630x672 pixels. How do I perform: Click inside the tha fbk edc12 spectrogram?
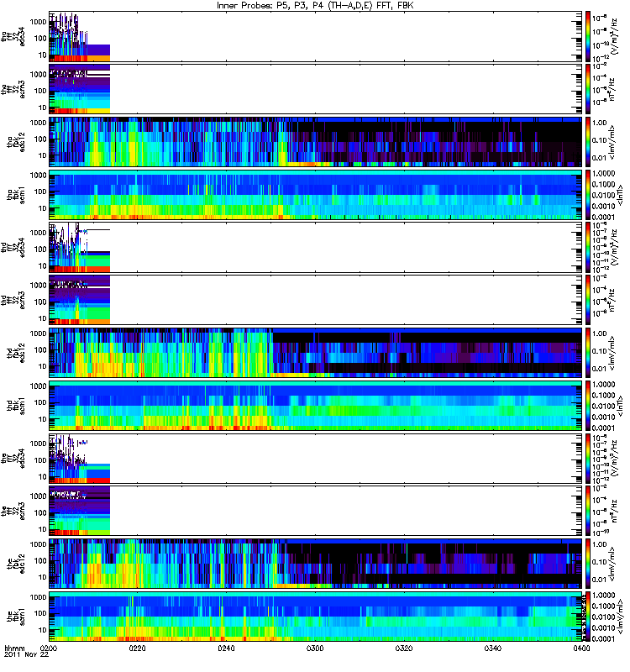pyautogui.click(x=316, y=142)
